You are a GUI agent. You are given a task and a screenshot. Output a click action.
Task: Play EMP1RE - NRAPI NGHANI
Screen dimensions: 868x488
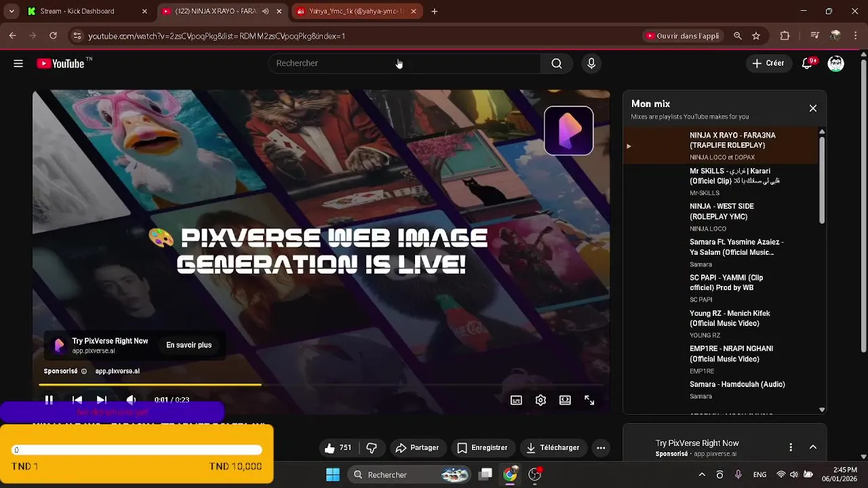coord(721,359)
